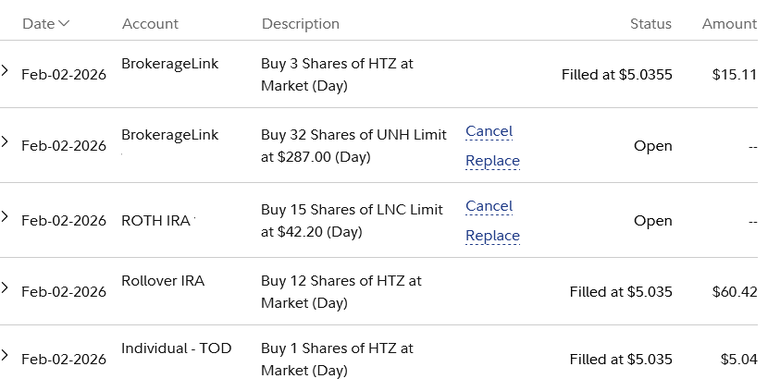Select the Buy 3 Shares of HTZ description
The image size is (780, 391).
(x=337, y=75)
